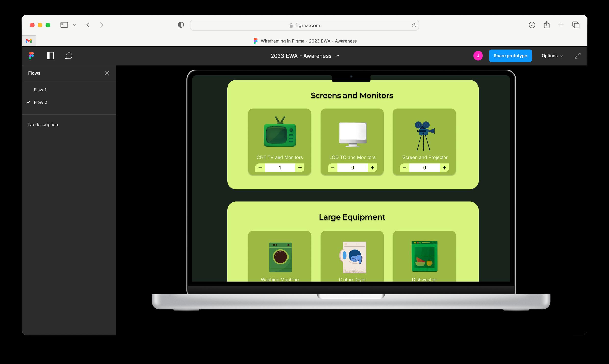
Task: Expand the 2023 EWA - Awareness title dropdown
Action: pyautogui.click(x=338, y=56)
